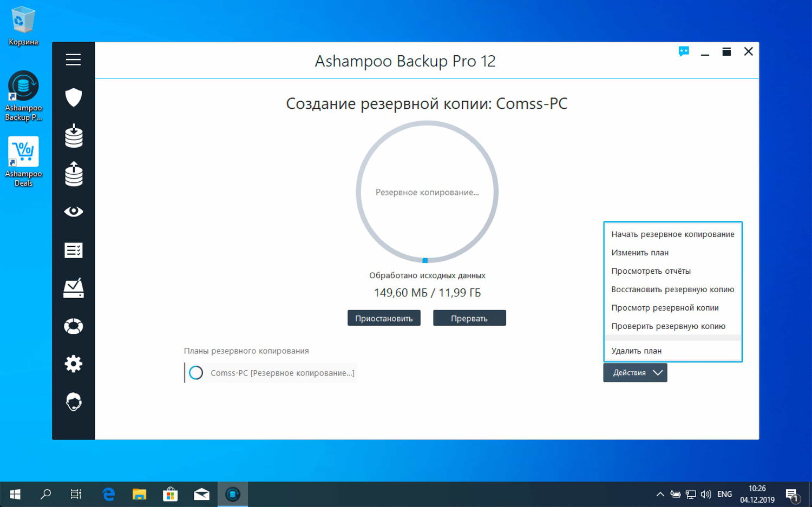Select 'Восстановить резервную копию' menu entry
Image resolution: width=812 pixels, height=507 pixels.
point(673,289)
